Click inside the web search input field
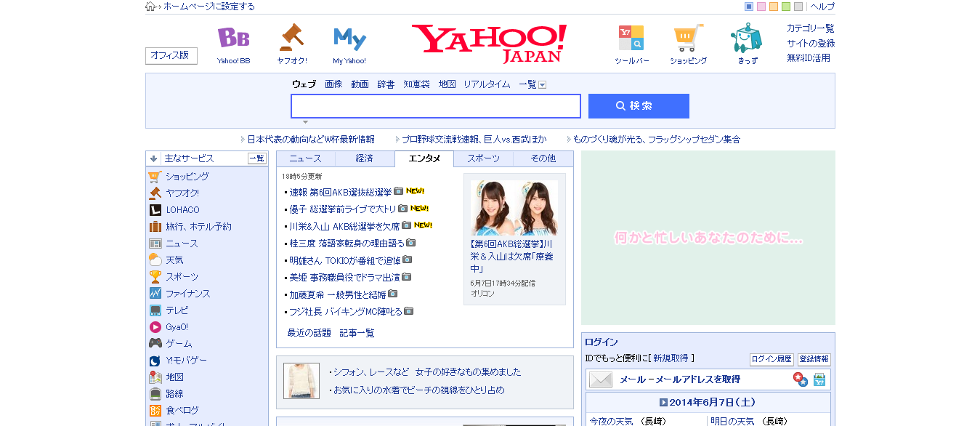 pos(436,106)
